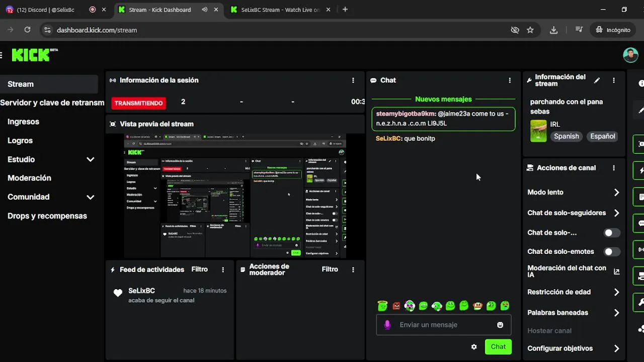Click the Hostear canal option

pos(549,331)
